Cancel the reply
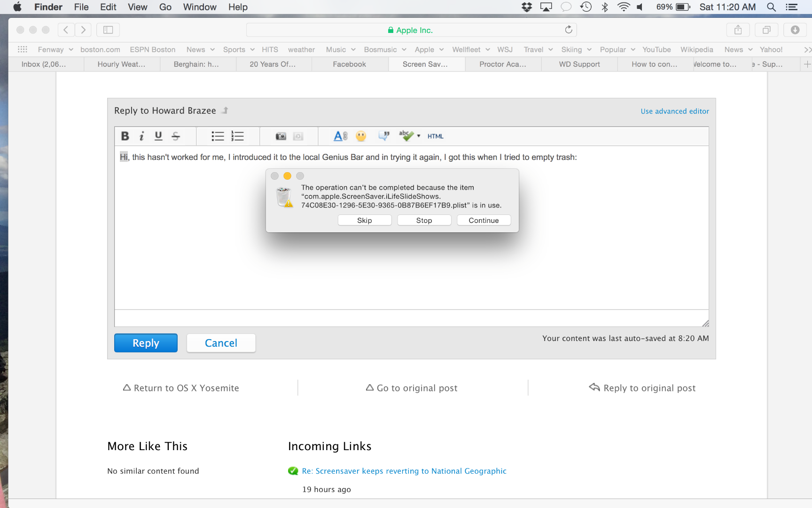This screenshot has width=812, height=508. (x=221, y=343)
